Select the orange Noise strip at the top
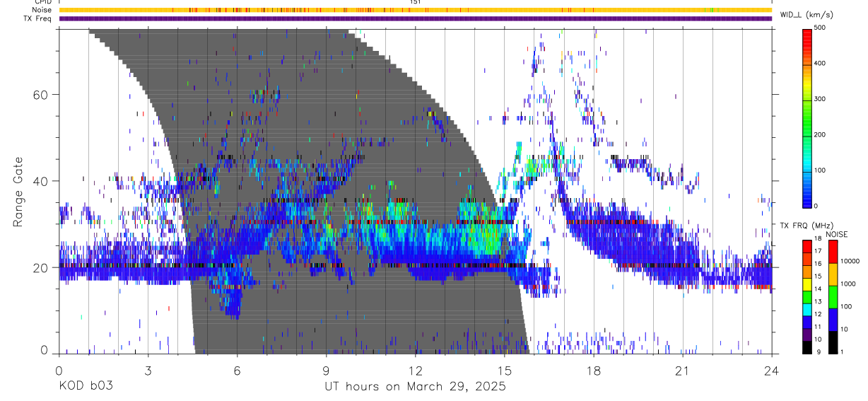This screenshot has width=868, height=401. pos(416,10)
